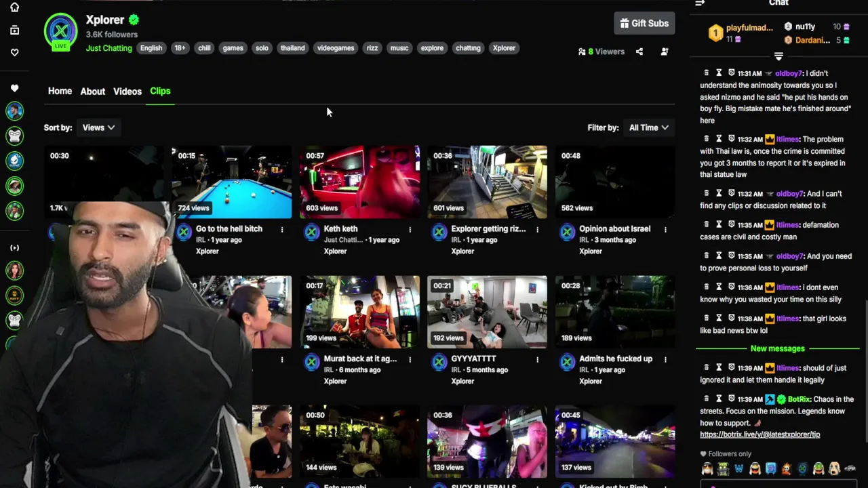The width and height of the screenshot is (868, 488).
Task: Select the Clips tab
Action: click(x=160, y=91)
